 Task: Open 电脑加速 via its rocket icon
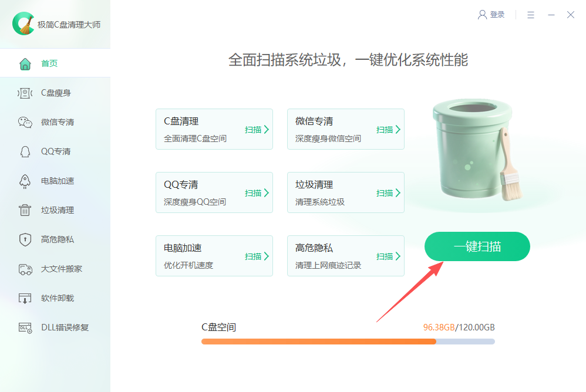(x=24, y=181)
